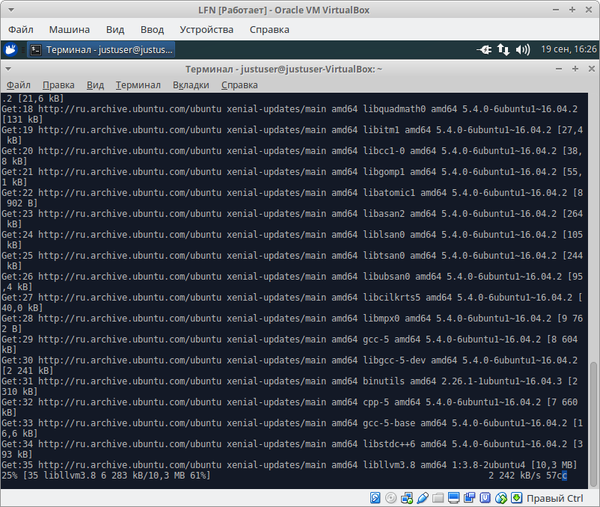Click the Get:28 libmpx0 download line
The height and width of the screenshot is (507, 600).
[292, 323]
